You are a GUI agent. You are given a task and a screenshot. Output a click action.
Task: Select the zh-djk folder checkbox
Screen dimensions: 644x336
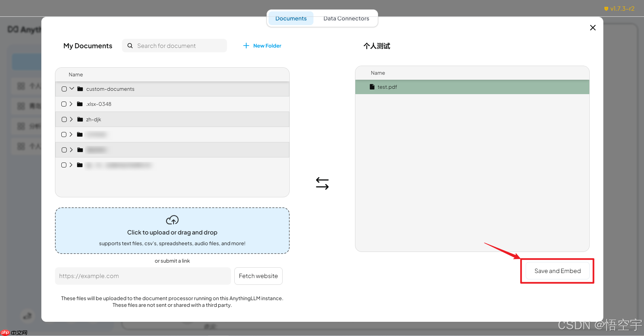[x=64, y=120]
